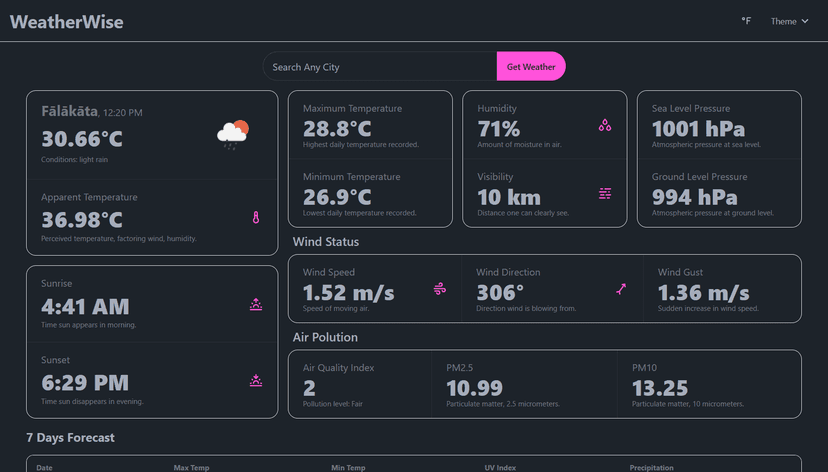
Task: Click the Precipitation column header
Action: click(651, 468)
